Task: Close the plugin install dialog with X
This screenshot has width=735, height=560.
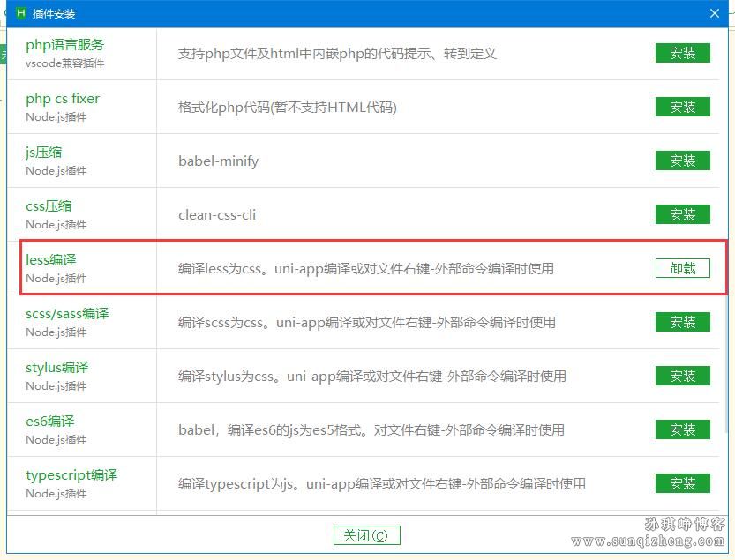Action: tap(715, 13)
